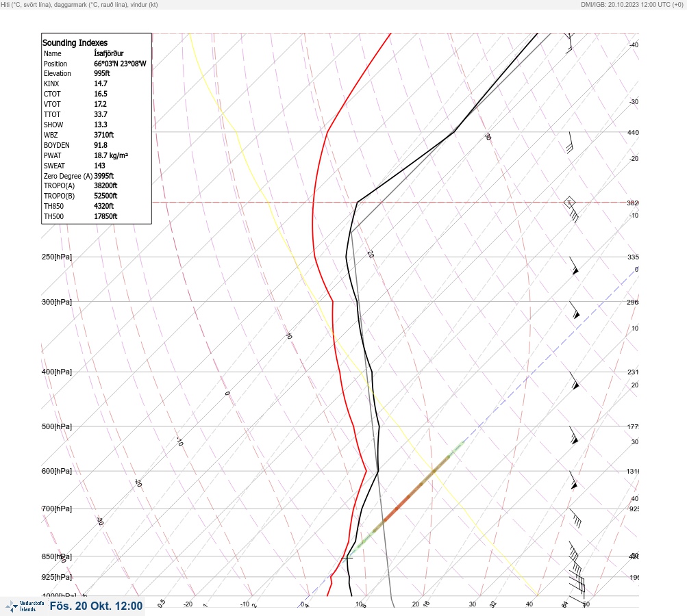The image size is (687, 616).
Task: Click the wind barb at 600 hPa
Action: 573,480
